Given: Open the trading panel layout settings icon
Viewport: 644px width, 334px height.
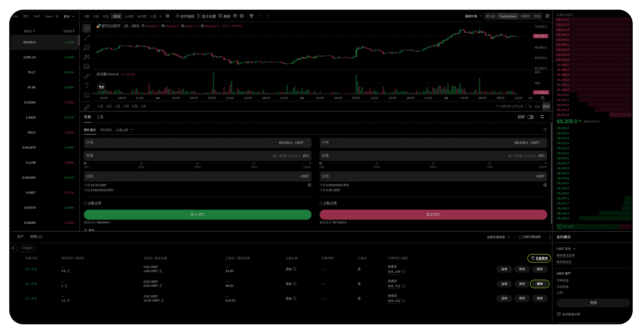Looking at the screenshot, I should pos(542,117).
